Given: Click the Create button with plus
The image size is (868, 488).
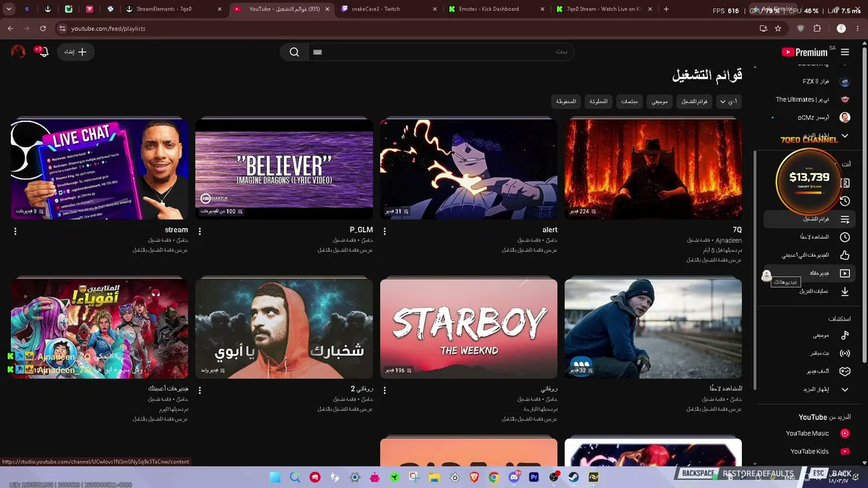Looking at the screenshot, I should tap(75, 52).
